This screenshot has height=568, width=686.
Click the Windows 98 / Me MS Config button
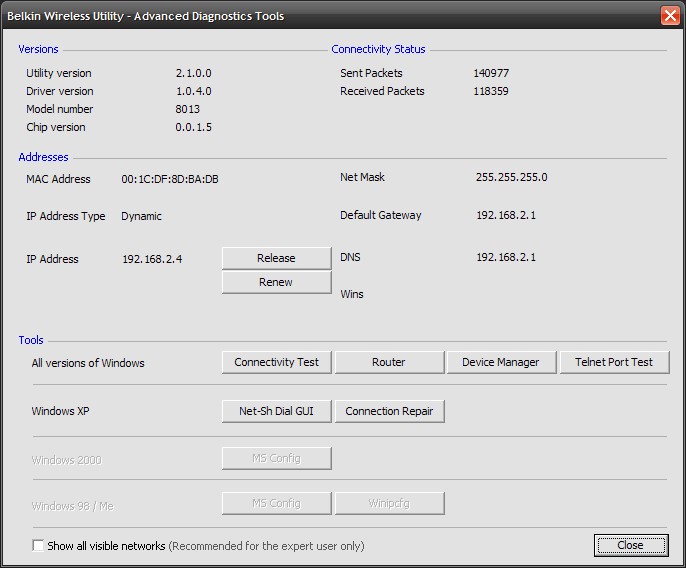(x=276, y=504)
